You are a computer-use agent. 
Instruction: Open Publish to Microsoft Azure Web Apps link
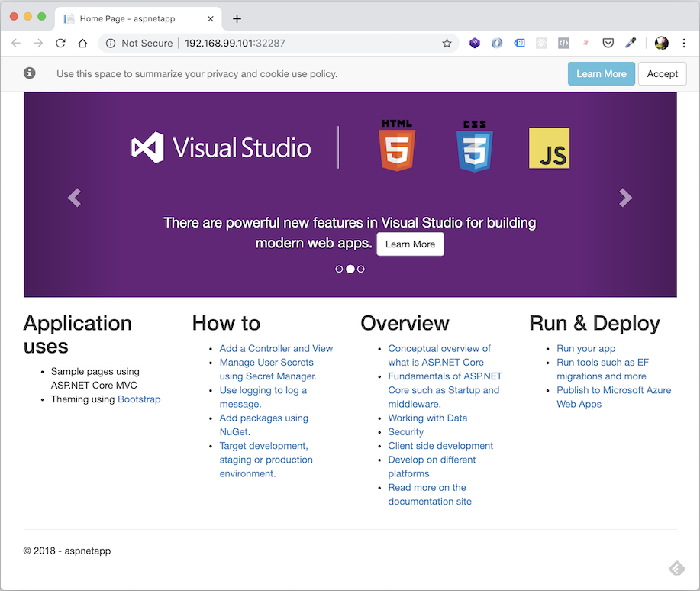tap(614, 397)
